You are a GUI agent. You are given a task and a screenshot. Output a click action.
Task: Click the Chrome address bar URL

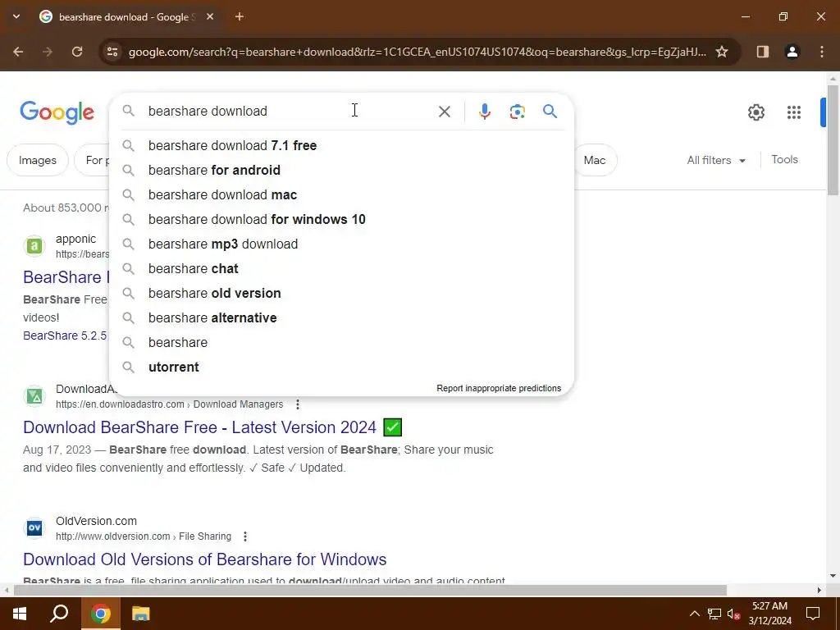click(x=417, y=52)
